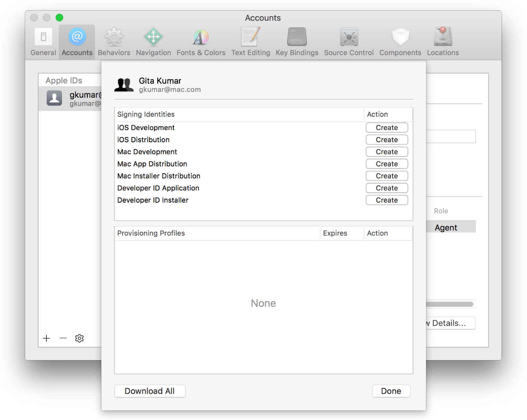The width and height of the screenshot is (527, 420).
Task: Open the Navigation preferences pane
Action: pos(153,41)
